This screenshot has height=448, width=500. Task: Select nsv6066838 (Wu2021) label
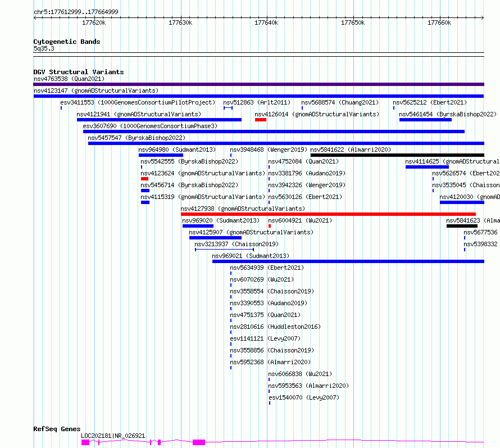tap(300, 374)
